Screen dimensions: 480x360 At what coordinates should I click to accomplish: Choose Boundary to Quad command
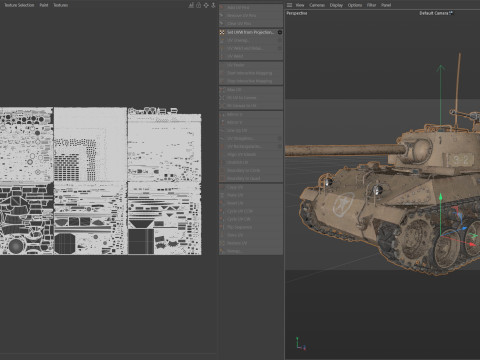coord(251,178)
